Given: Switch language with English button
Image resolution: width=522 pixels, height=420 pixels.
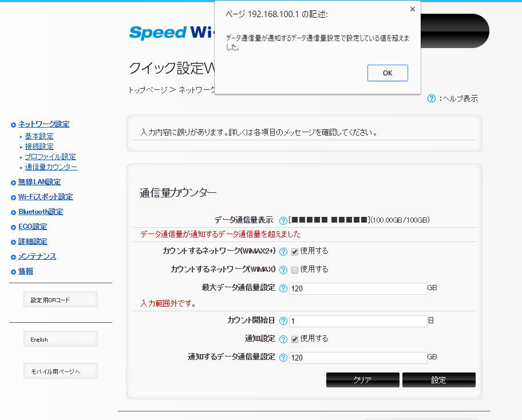Looking at the screenshot, I should [61, 339].
